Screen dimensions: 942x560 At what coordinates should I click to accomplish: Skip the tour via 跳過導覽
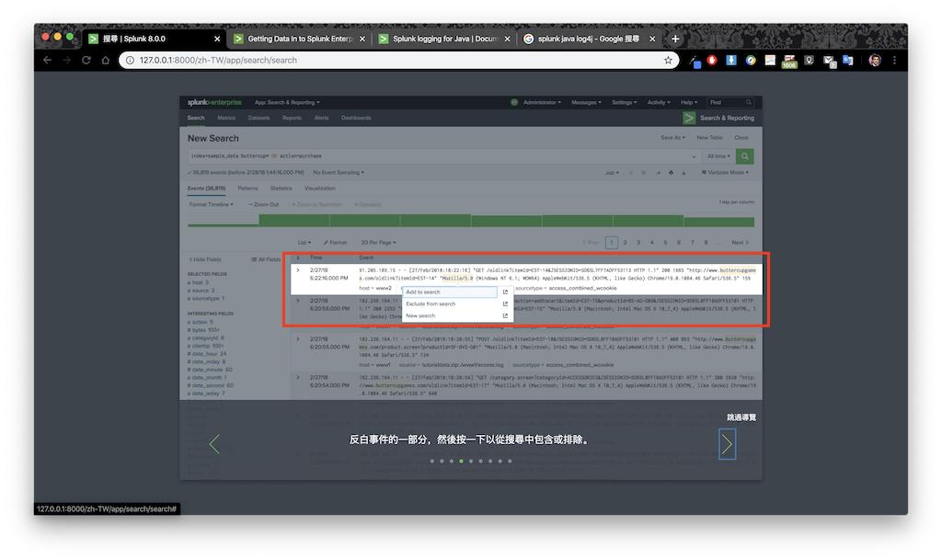pyautogui.click(x=741, y=417)
